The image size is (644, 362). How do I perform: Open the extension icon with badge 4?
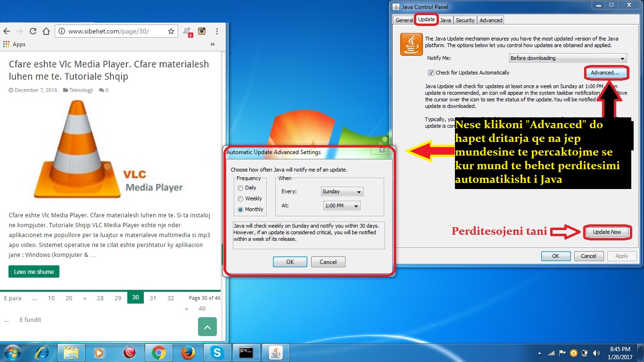[x=188, y=32]
